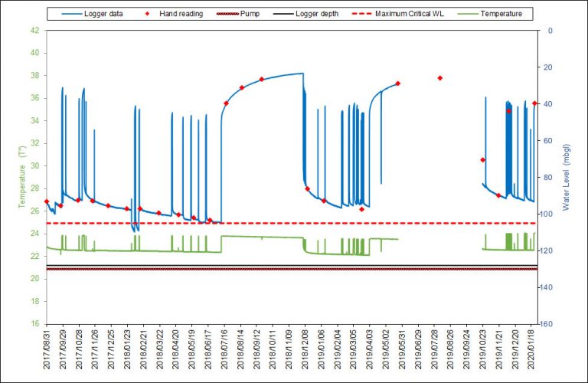Click the Water Level (mbgl) right axis title
Screen dimensions: 588x383
(566, 177)
